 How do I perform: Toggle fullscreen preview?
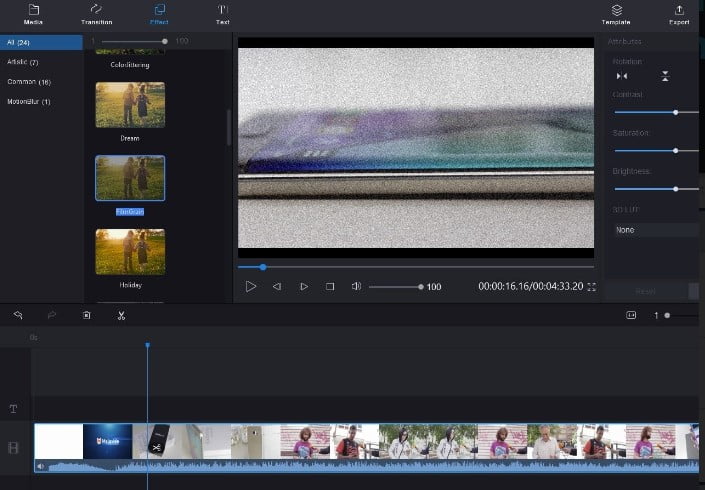[x=592, y=287]
